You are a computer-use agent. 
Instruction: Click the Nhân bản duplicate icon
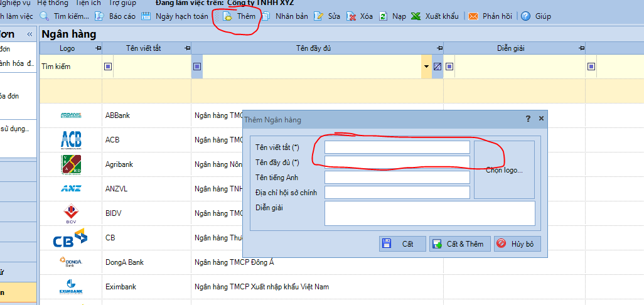[266, 16]
